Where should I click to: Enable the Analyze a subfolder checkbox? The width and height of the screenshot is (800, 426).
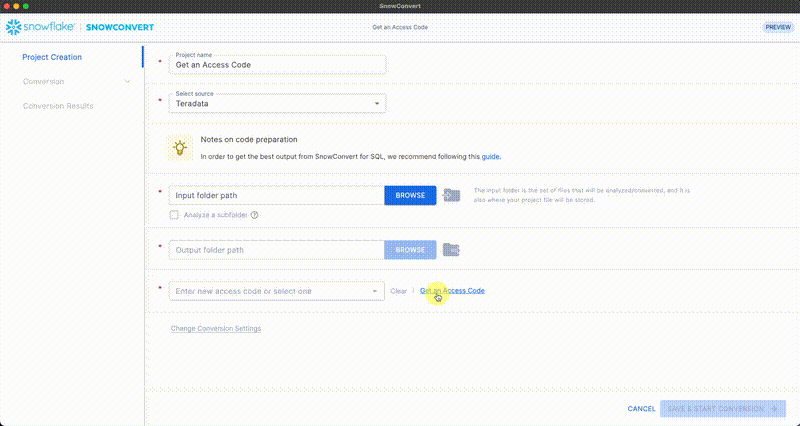point(175,215)
